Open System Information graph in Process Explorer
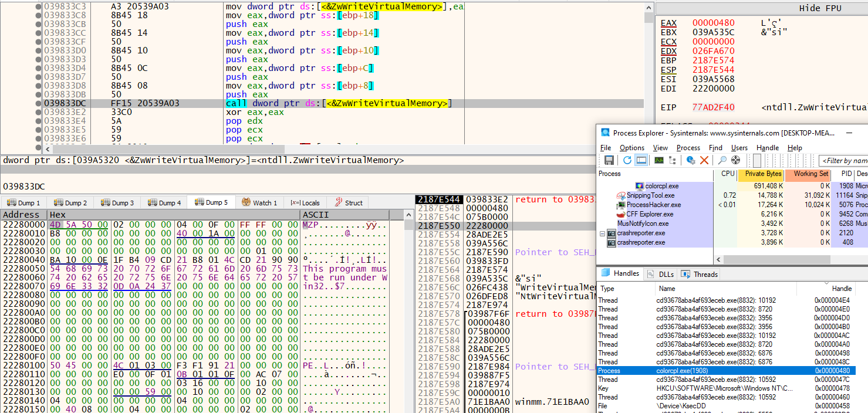The height and width of the screenshot is (413, 868). coord(658,160)
